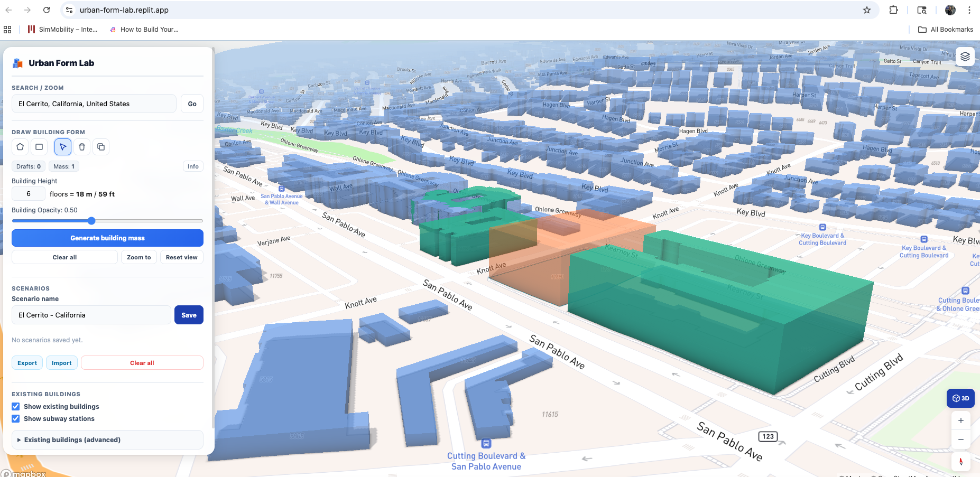Uncheck Show existing buildings

tap(16, 406)
